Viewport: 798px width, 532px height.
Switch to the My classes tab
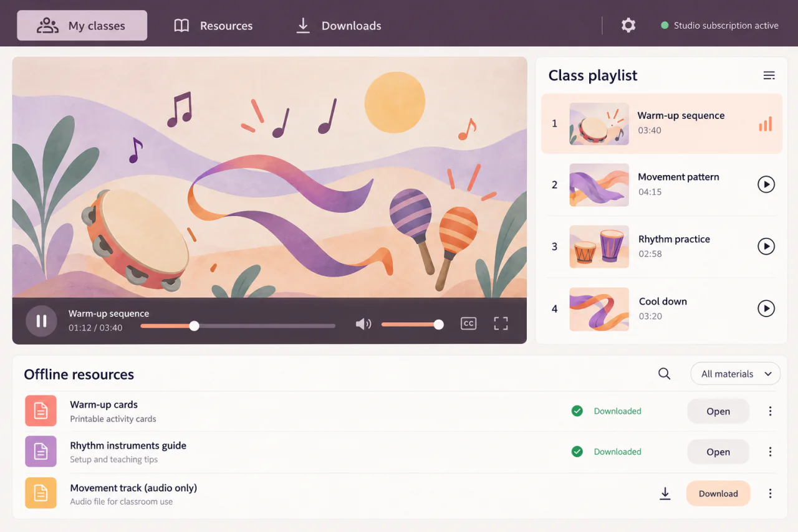[82, 26]
